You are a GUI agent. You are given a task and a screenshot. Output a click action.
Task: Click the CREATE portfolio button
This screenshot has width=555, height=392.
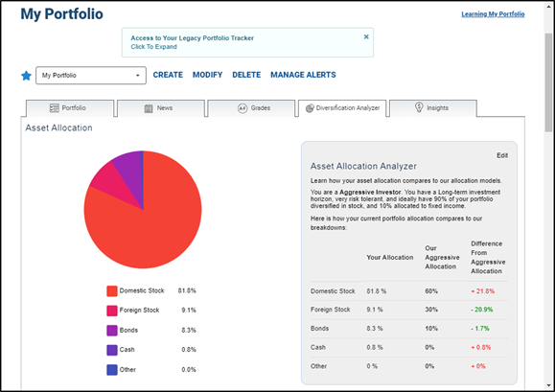pos(168,75)
